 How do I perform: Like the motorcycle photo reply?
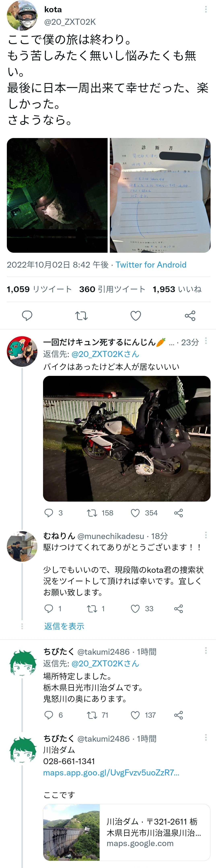coord(135,513)
